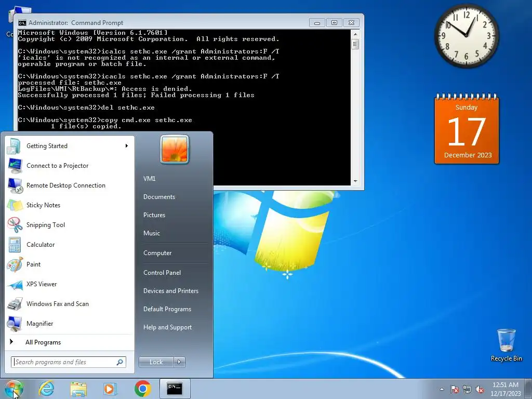Open the Snipping Tool

[69, 224]
